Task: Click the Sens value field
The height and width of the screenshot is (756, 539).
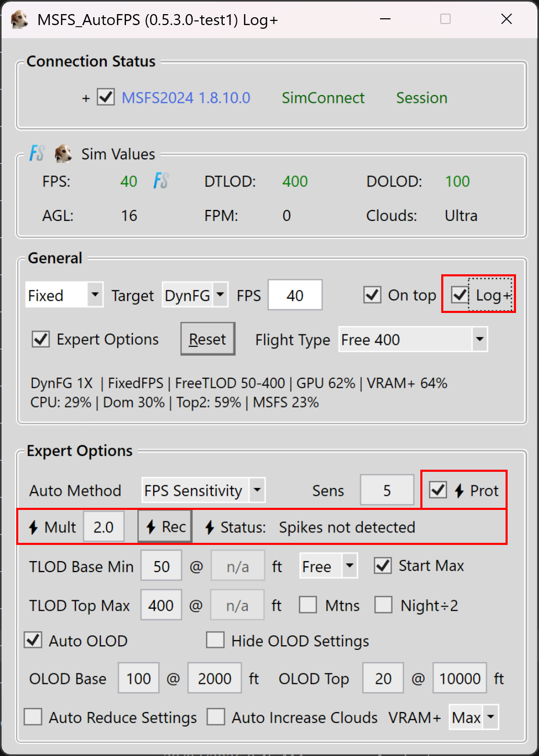Action: pyautogui.click(x=387, y=491)
